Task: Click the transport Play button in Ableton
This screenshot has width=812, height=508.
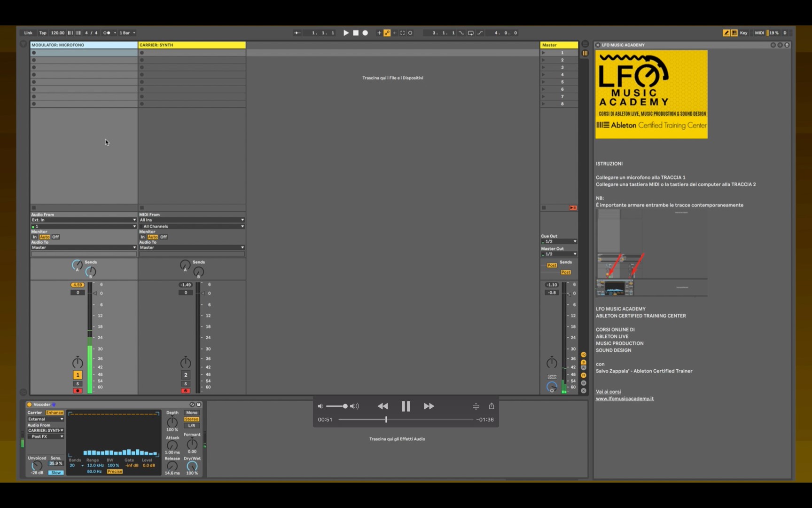Action: click(x=346, y=33)
